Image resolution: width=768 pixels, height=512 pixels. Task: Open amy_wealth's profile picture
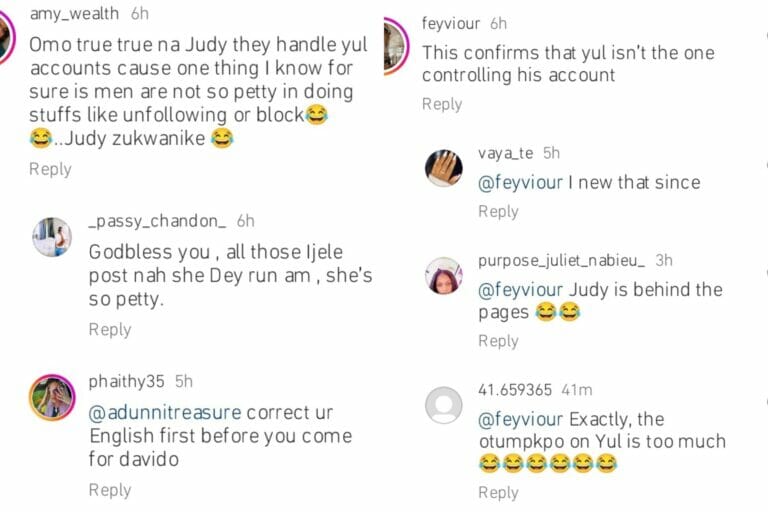[x=7, y=38]
